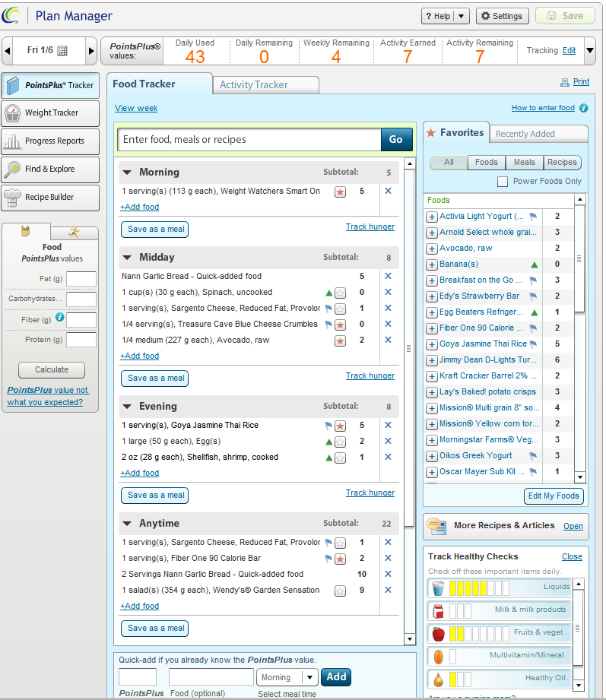Click the Fiber (g) info icon
The width and height of the screenshot is (606, 700).
(60, 318)
